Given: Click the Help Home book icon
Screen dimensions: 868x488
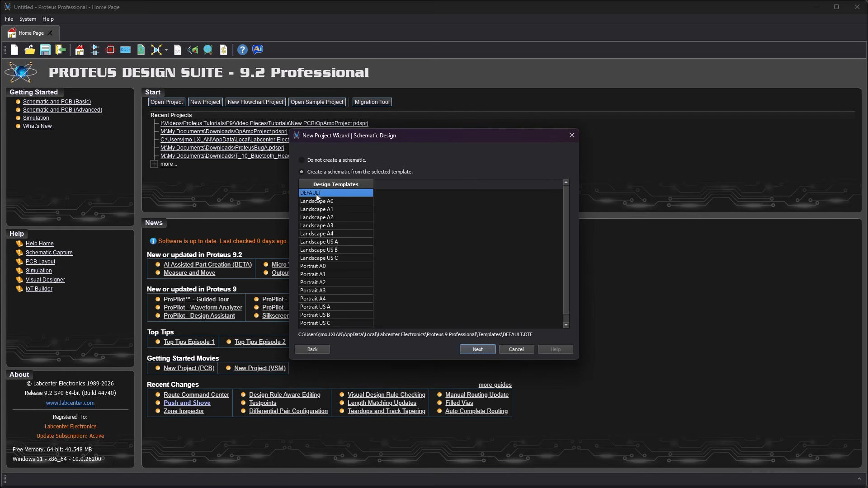Looking at the screenshot, I should (19, 244).
